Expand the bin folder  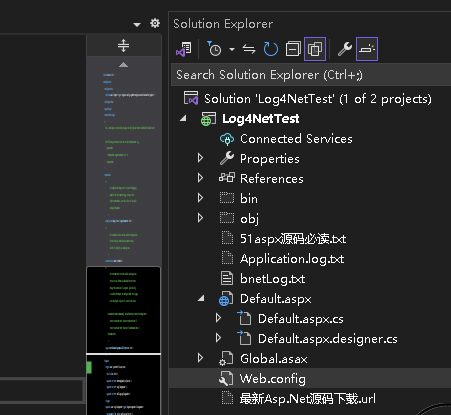point(200,198)
